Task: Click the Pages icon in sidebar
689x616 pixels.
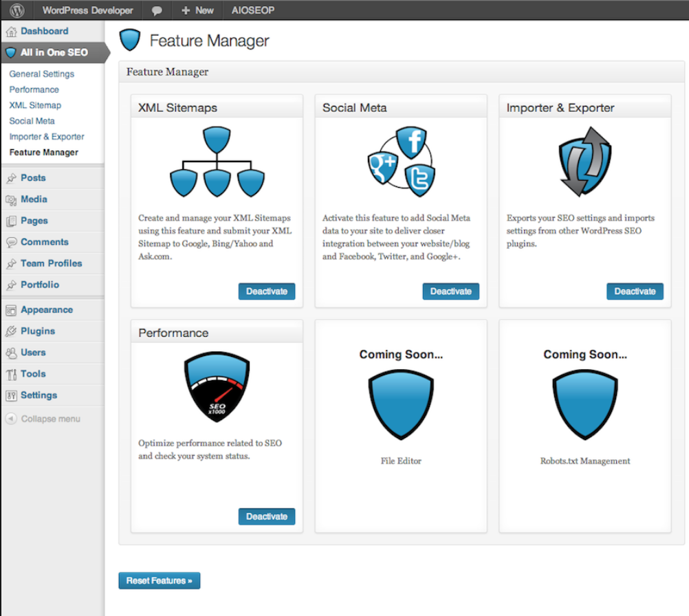Action: pos(12,221)
